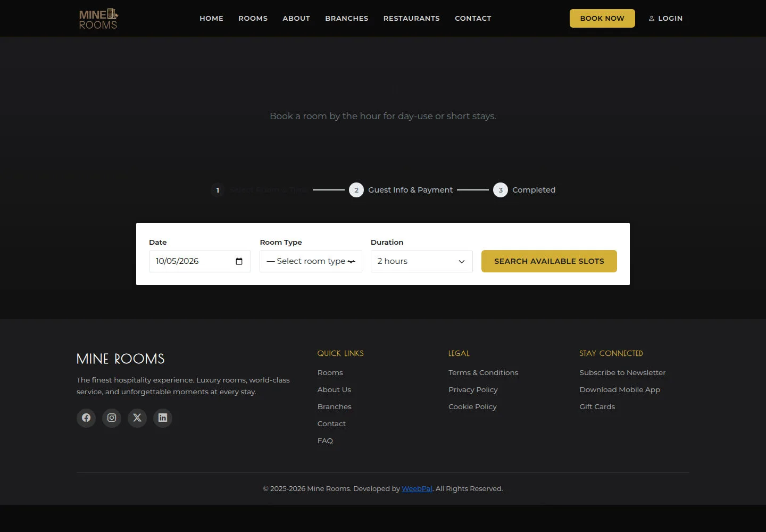Open the LinkedIn social icon
This screenshot has height=532, width=766.
(163, 418)
